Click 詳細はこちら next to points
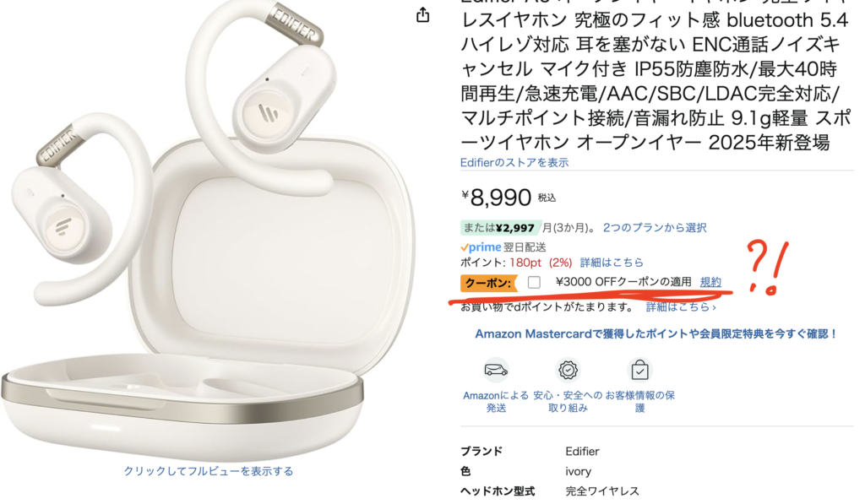Viewport: 865px width, 504px height. [x=612, y=263]
